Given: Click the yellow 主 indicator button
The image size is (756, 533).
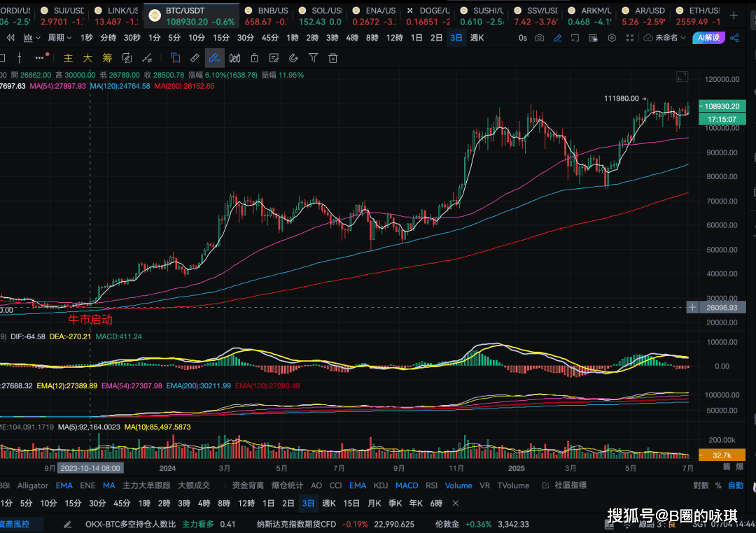Looking at the screenshot, I should click(x=68, y=58).
